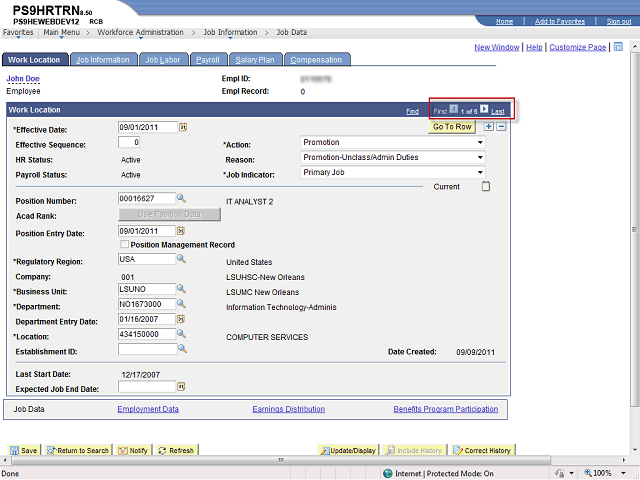Open the Earnings Distribution link
The image size is (640, 480).
click(x=289, y=409)
